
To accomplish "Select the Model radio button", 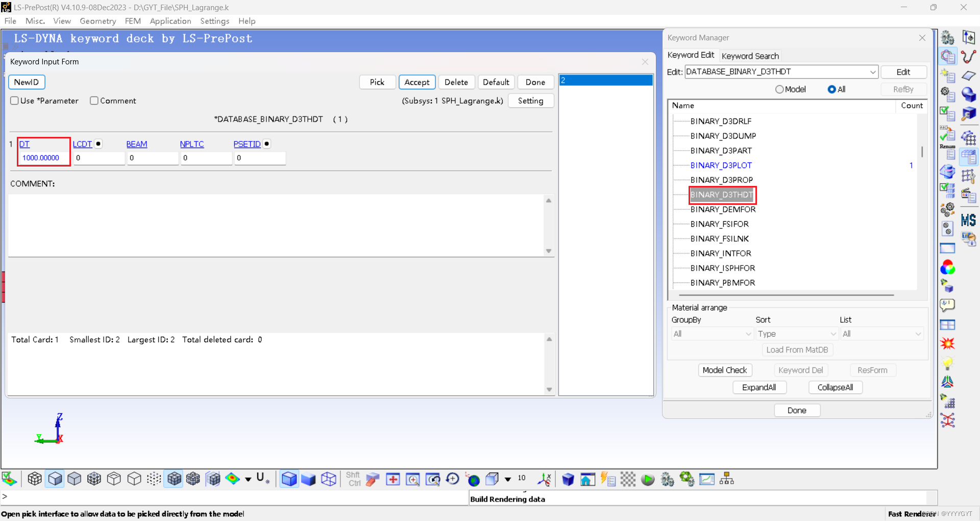I will (779, 89).
